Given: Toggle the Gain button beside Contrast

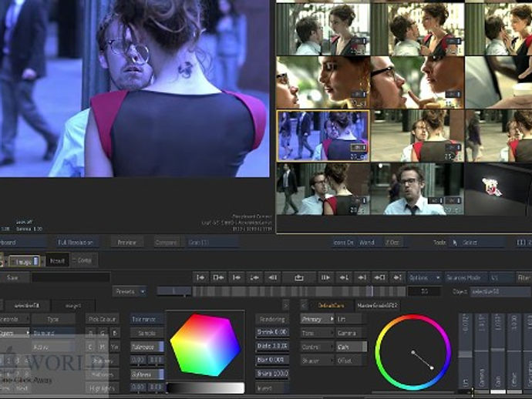Looking at the screenshot, I should (352, 347).
